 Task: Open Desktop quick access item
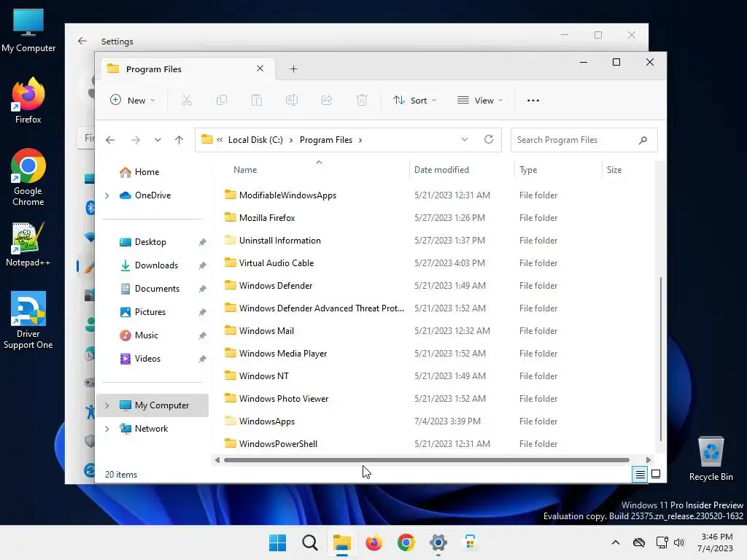point(150,242)
